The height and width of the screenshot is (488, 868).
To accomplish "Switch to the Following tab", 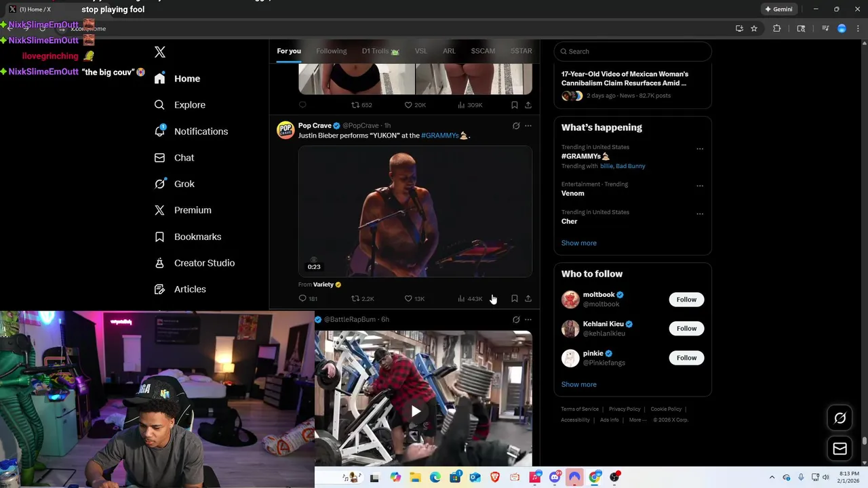I will coord(331,51).
